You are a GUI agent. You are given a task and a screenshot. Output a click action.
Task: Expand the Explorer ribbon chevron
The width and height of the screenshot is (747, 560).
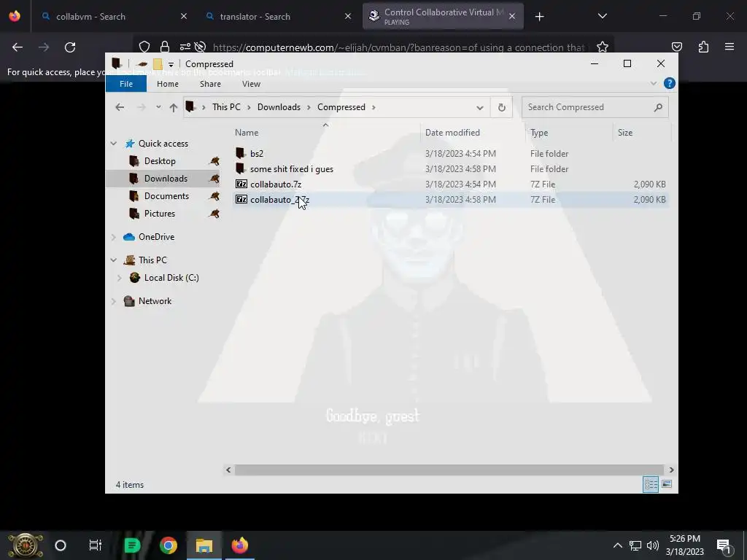(x=653, y=83)
